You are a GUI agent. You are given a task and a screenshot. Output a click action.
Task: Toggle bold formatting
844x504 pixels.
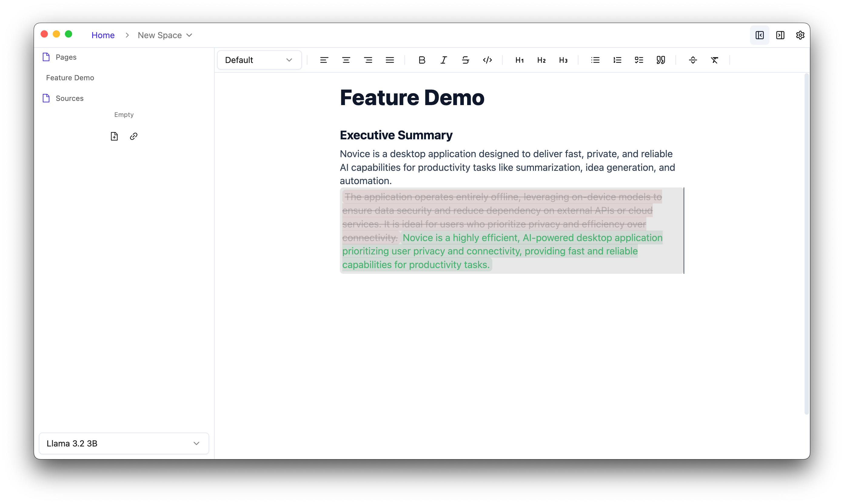click(x=421, y=60)
